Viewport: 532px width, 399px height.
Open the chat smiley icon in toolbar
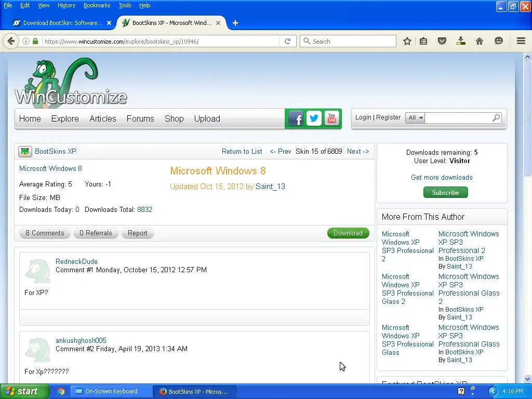click(x=498, y=42)
